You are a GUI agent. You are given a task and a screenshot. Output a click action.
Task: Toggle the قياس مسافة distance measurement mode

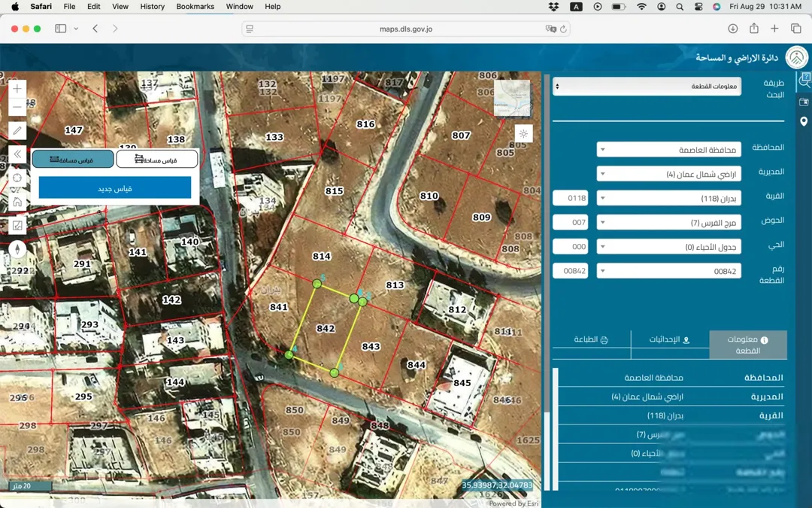pos(73,159)
